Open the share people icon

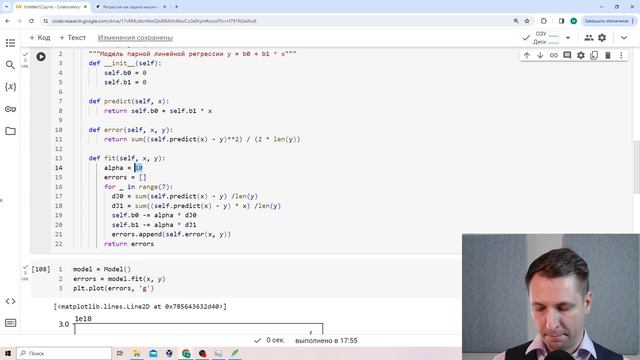click(589, 38)
